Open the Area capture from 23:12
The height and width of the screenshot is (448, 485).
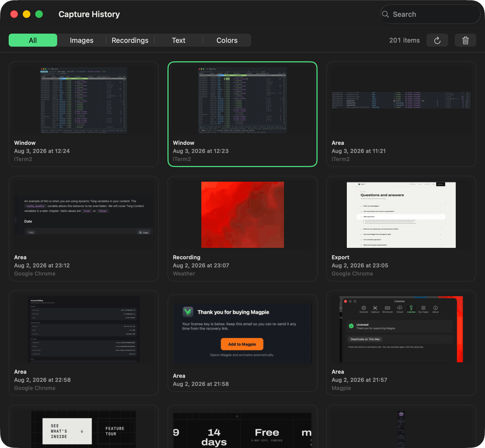tap(84, 229)
